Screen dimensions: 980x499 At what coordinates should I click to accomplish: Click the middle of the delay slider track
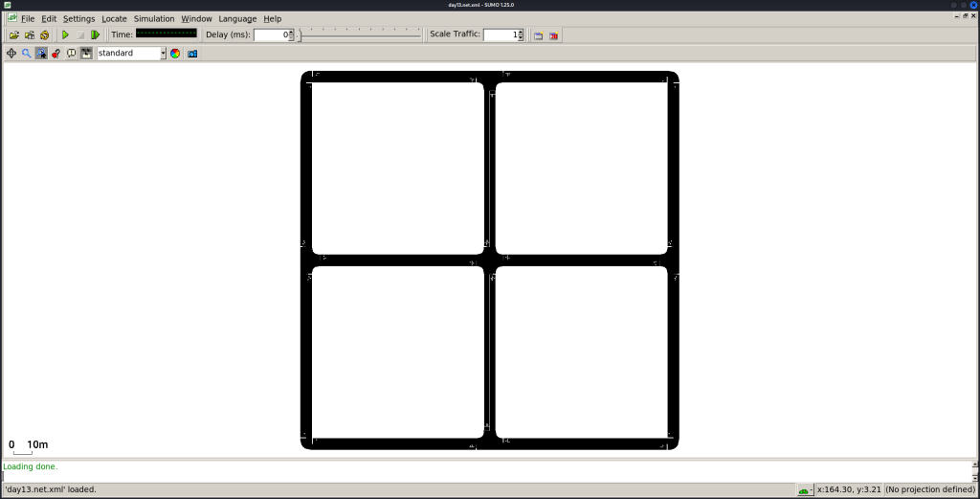360,35
